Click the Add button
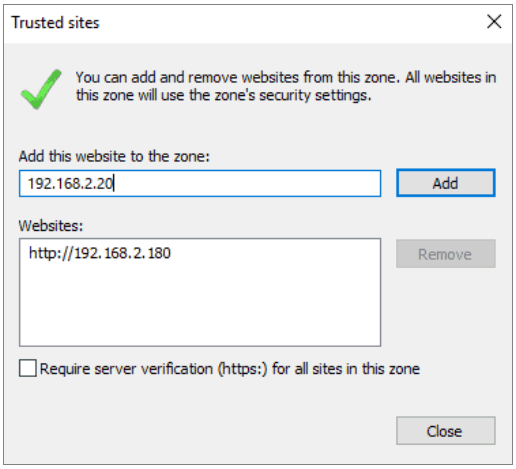516x469 pixels. click(x=446, y=183)
